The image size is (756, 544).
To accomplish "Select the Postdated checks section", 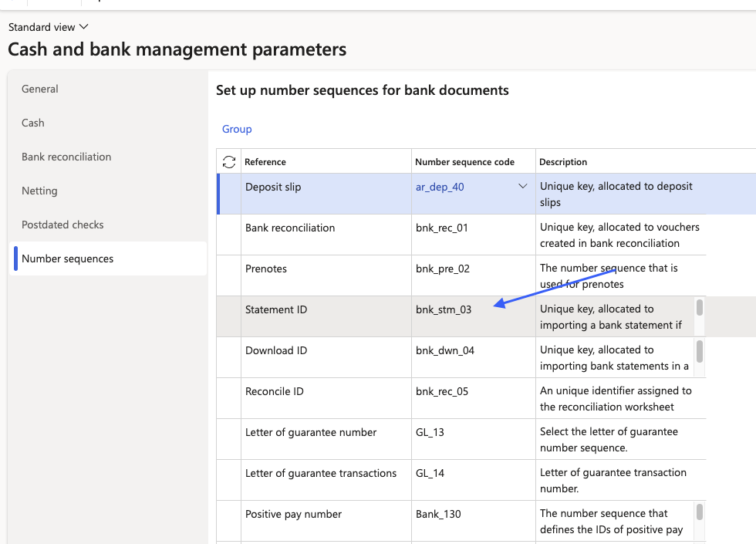I will (62, 225).
